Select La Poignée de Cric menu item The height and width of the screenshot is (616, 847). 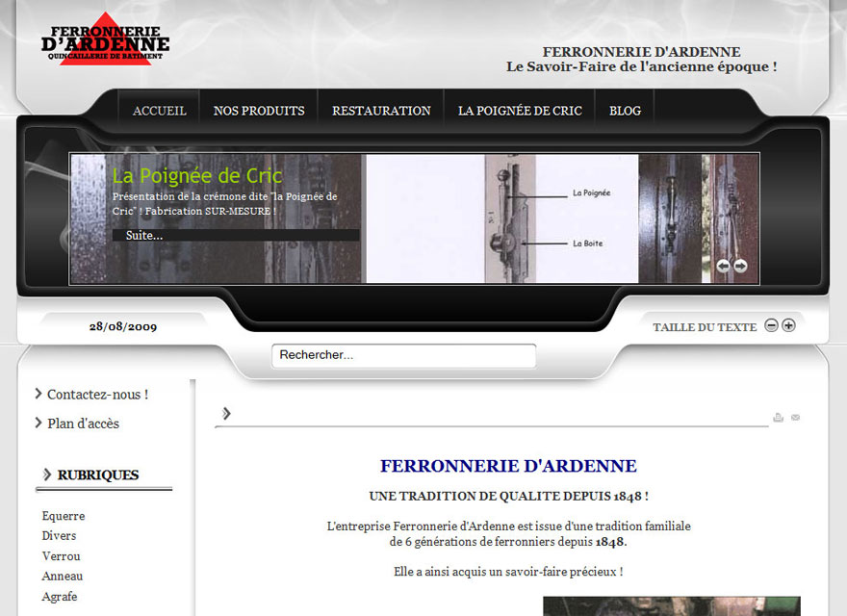520,111
